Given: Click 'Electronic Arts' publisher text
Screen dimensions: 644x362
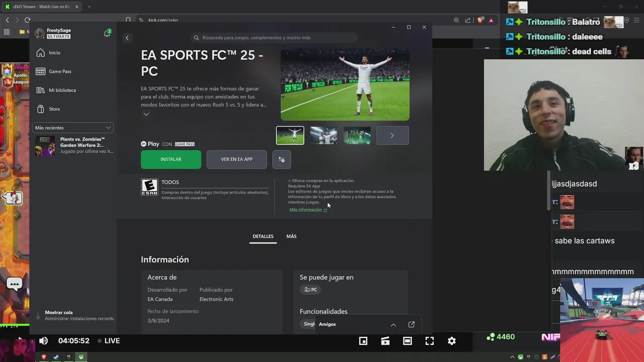Looking at the screenshot, I should click(x=216, y=299).
